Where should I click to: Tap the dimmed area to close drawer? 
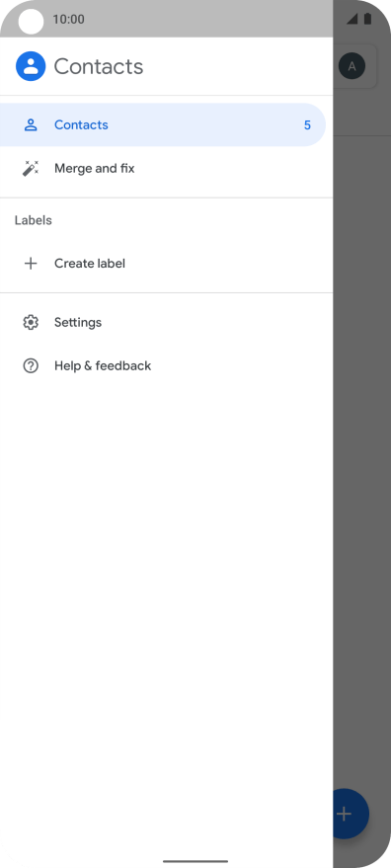coord(361,442)
